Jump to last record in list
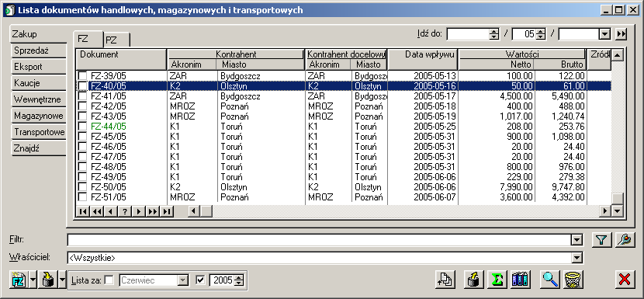The height and width of the screenshot is (299, 644). point(167,211)
